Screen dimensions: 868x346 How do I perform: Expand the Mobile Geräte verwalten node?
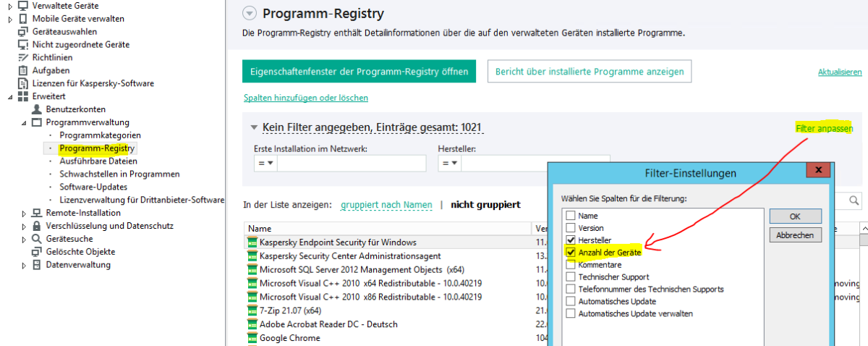[x=10, y=19]
